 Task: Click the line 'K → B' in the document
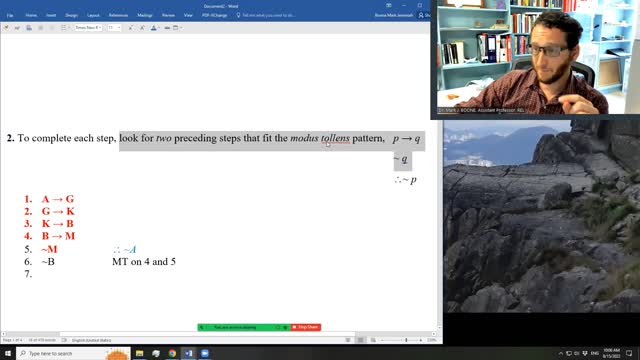[x=58, y=224]
